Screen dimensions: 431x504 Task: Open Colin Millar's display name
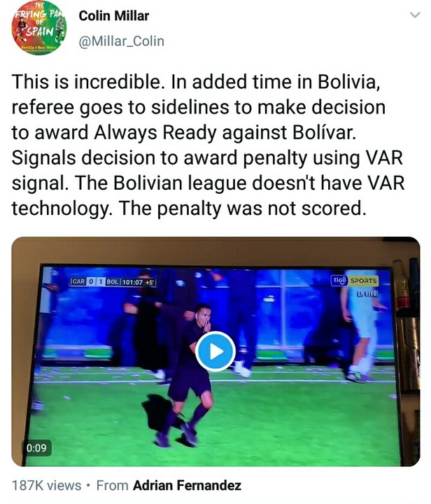point(113,15)
